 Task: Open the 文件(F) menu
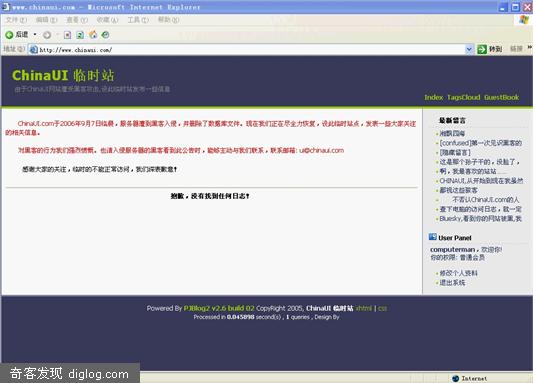16,20
